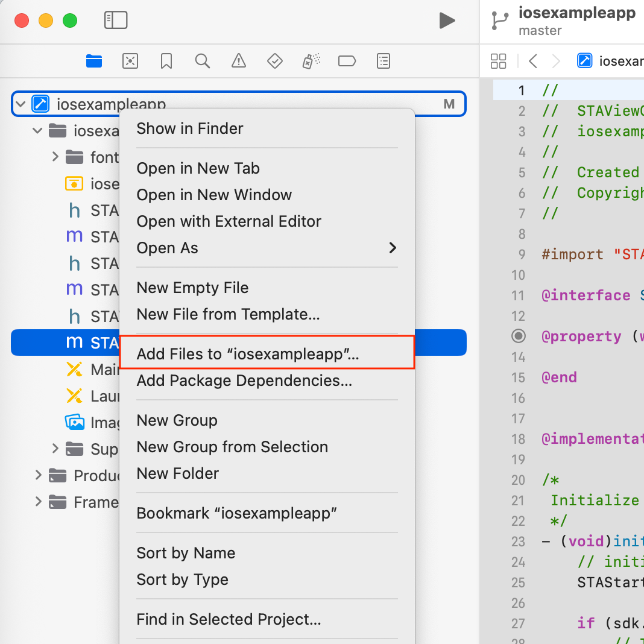The image size is (644, 644).
Task: Choose Sort by Name
Action: point(267,553)
